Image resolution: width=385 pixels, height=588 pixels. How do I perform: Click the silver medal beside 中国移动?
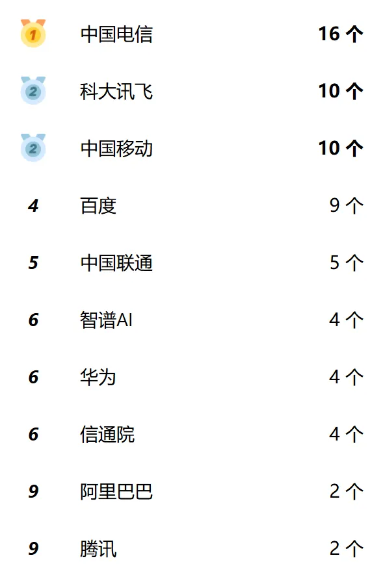33,147
